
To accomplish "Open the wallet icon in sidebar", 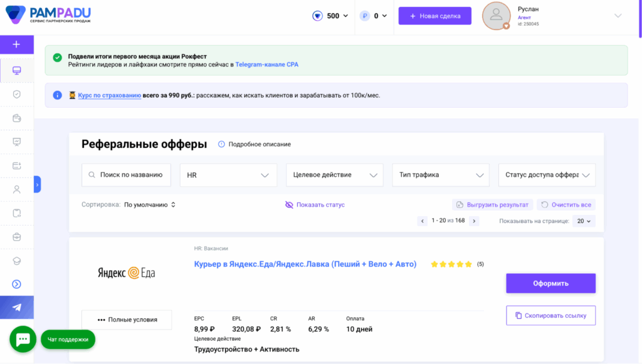I will pos(17,118).
